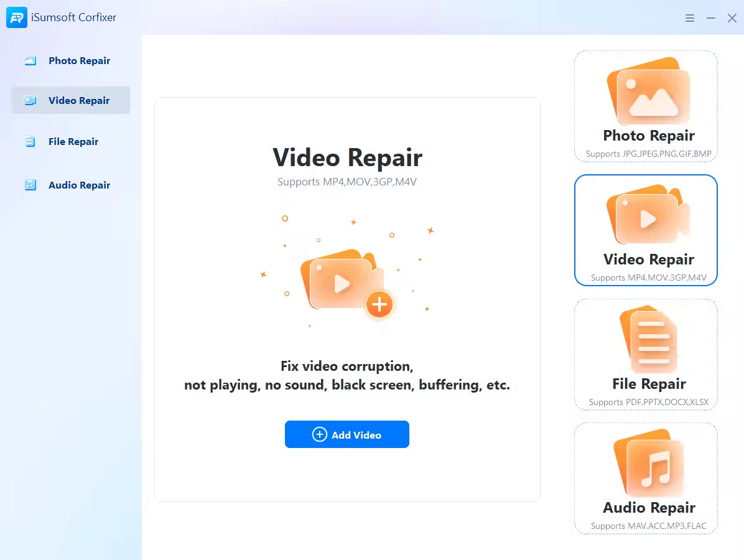Viewport: 744px width, 560px height.
Task: Click the iSumsoft Corfixer logo icon
Action: click(x=17, y=17)
